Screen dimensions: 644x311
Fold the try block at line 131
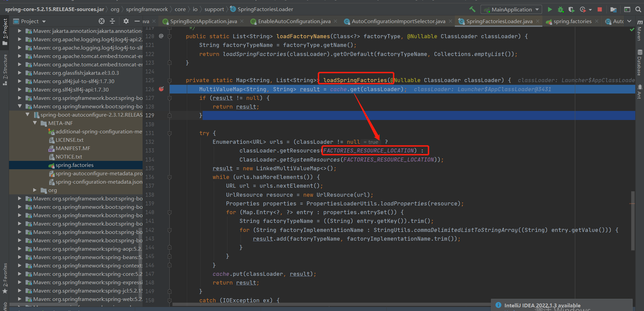[170, 133]
